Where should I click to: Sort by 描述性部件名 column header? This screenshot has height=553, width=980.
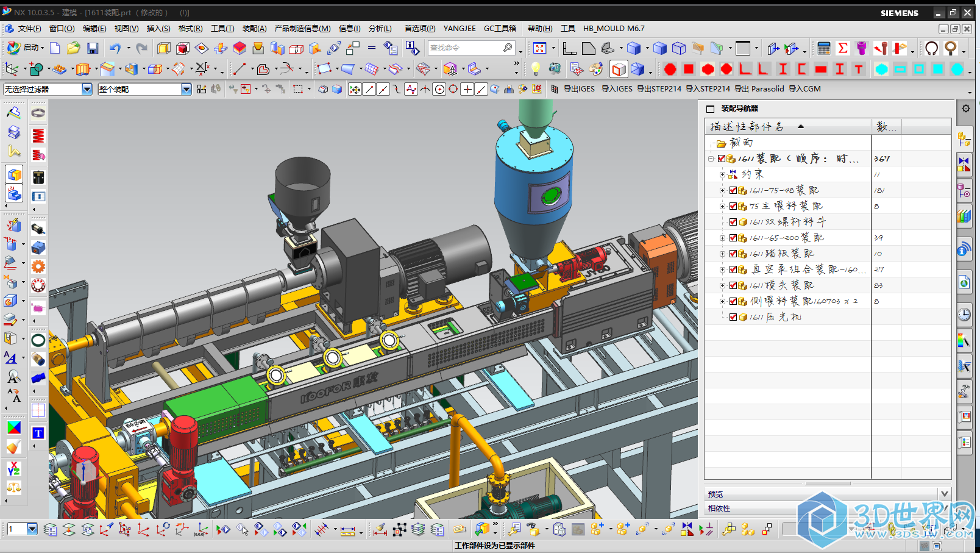coord(787,126)
